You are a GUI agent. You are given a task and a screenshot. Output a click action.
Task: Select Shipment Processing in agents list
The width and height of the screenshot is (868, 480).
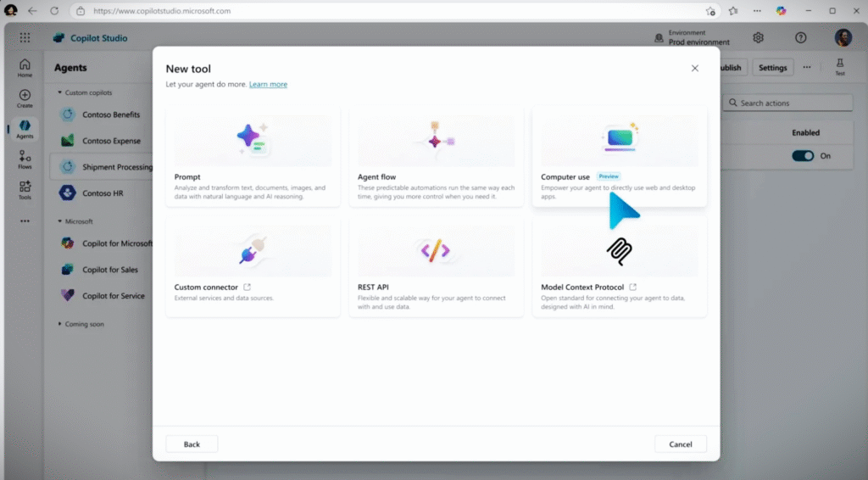[102, 167]
